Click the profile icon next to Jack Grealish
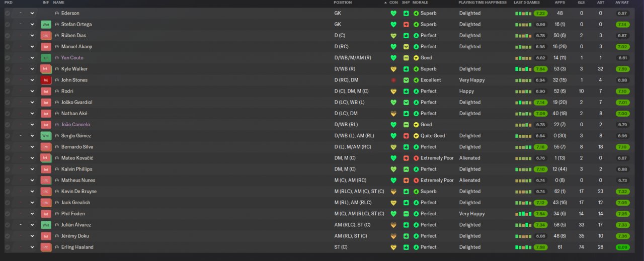The image size is (644, 261). tap(57, 203)
